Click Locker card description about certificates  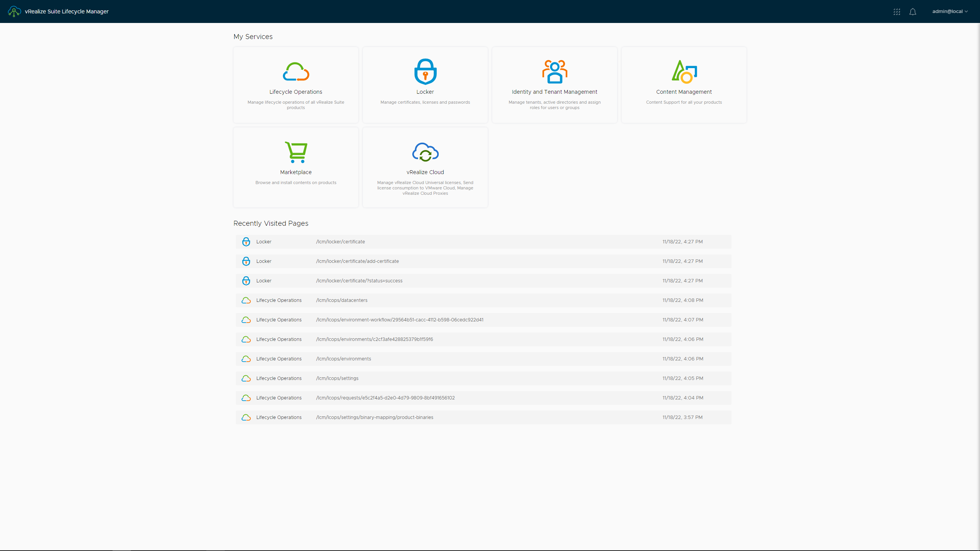click(x=425, y=102)
